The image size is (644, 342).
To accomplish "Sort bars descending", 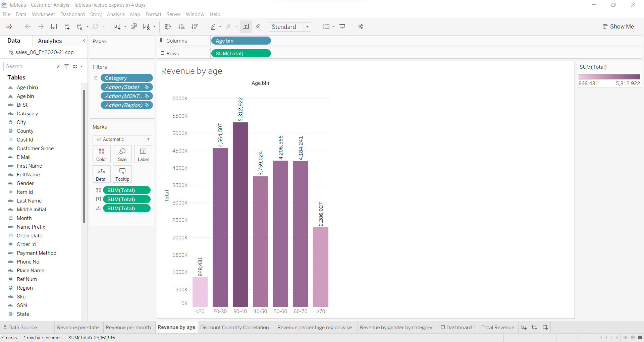I will 195,26.
